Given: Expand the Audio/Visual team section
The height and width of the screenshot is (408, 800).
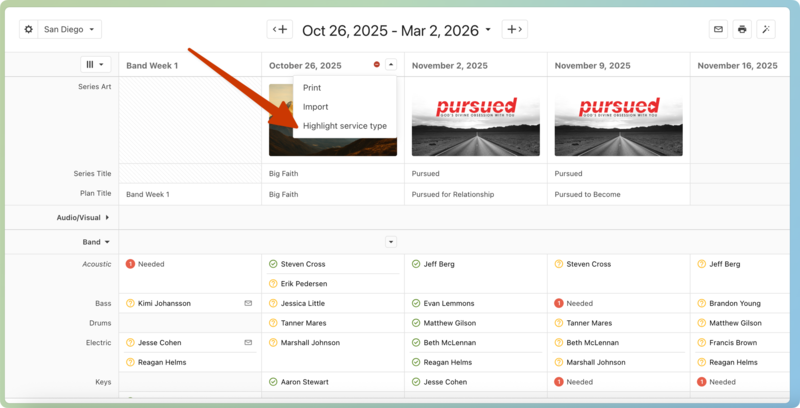Looking at the screenshot, I should (83, 217).
